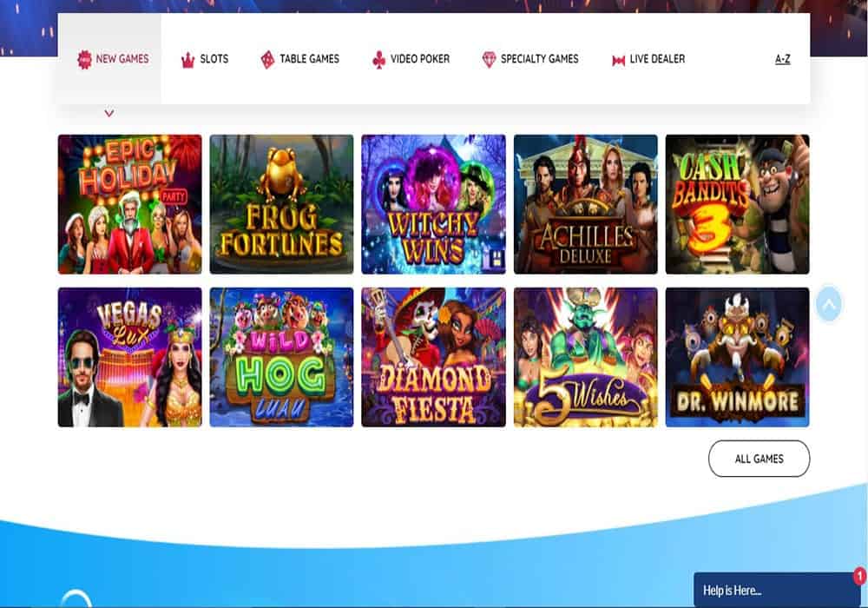Select the Dr. Winmore game thumbnail
This screenshot has width=868, height=608.
point(737,357)
